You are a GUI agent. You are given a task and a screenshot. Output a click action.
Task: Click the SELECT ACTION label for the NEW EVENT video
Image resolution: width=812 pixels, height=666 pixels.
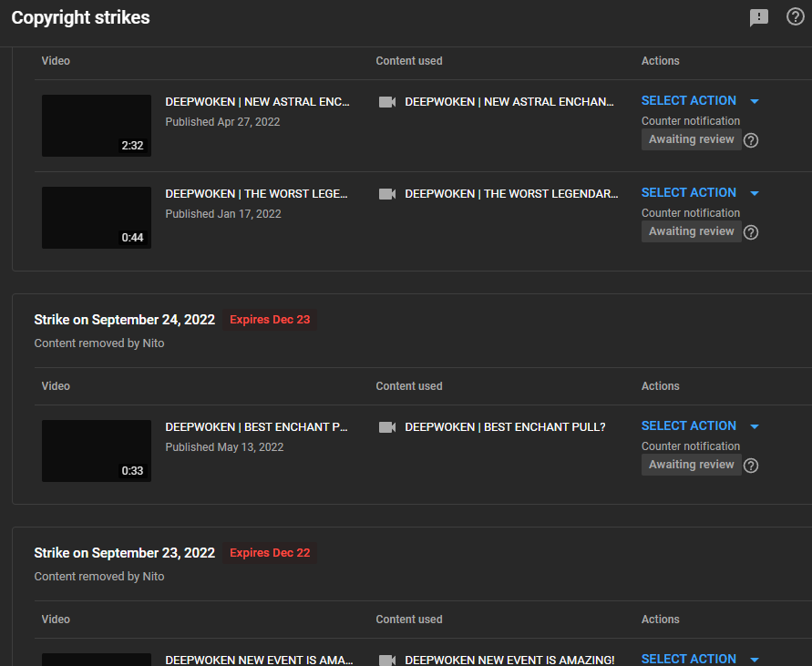click(x=689, y=659)
